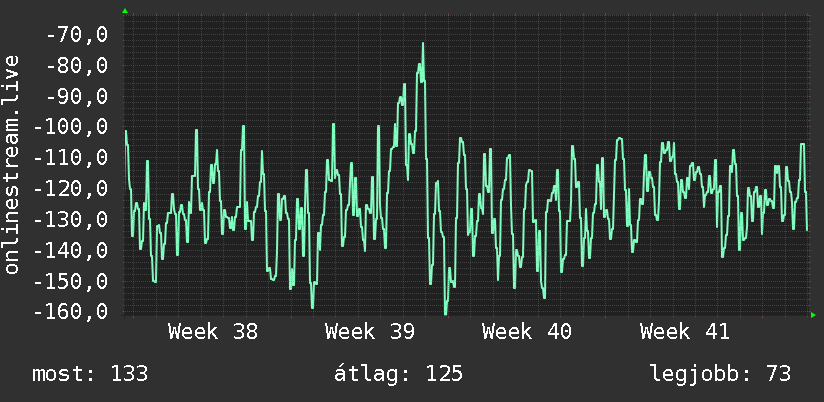Click the -70,0 y-axis label
The image size is (824, 402).
[x=77, y=36]
